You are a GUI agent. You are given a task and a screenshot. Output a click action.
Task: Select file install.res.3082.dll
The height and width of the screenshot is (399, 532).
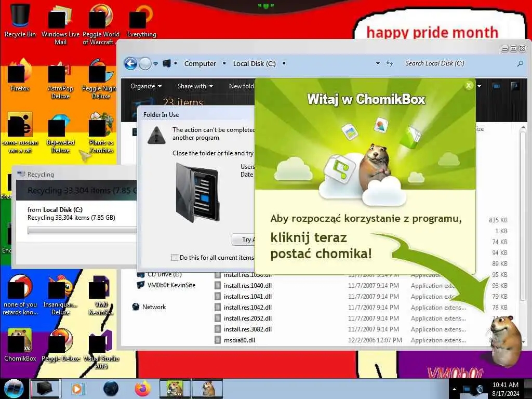[243, 329]
